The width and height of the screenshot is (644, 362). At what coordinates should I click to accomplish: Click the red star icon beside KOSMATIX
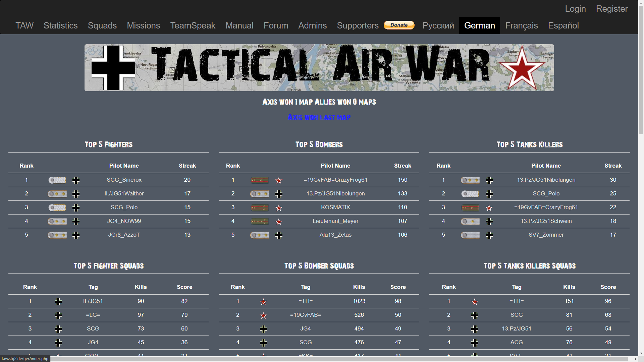point(279,208)
